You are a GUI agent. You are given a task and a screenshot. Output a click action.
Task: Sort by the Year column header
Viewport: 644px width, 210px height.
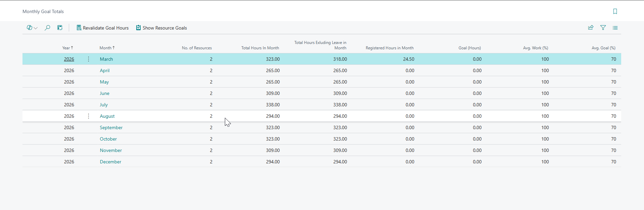click(68, 48)
